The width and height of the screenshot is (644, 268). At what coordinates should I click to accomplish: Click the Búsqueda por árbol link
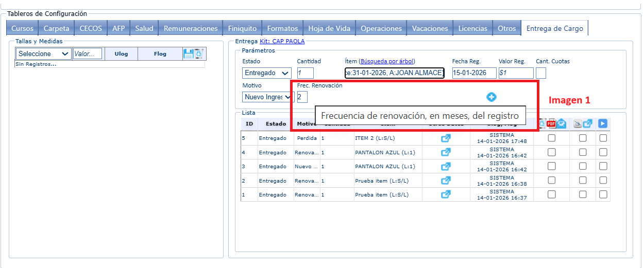click(387, 61)
